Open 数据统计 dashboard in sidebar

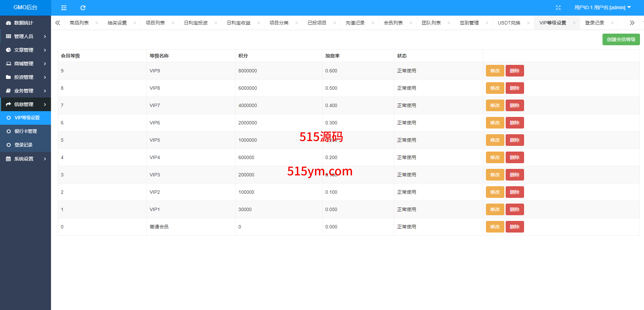coord(23,23)
